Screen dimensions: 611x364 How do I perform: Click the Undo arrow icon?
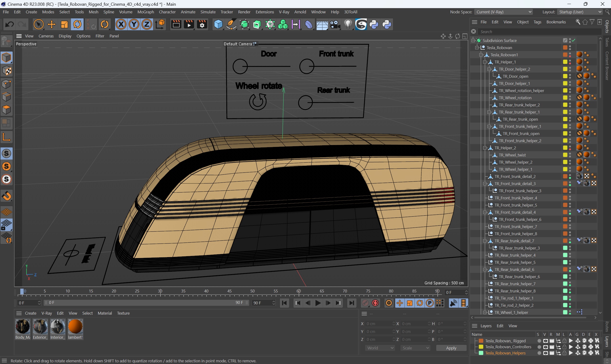pos(10,24)
